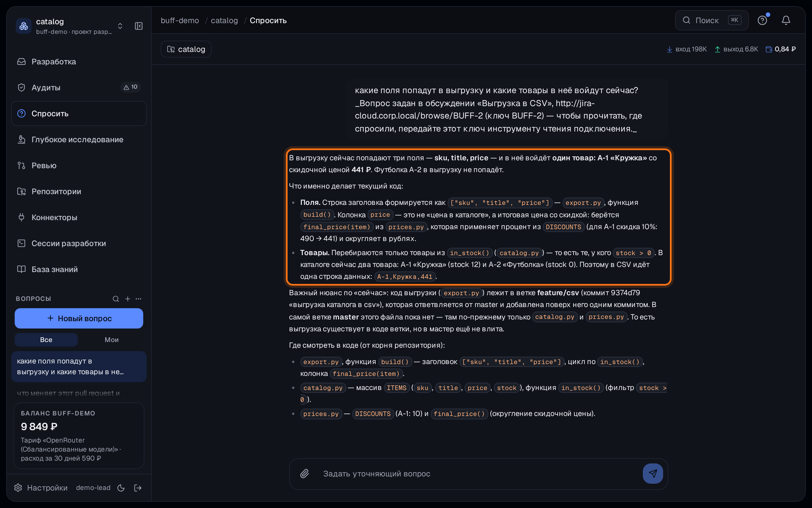Open База знаний section
812x508 pixels.
tap(79, 269)
